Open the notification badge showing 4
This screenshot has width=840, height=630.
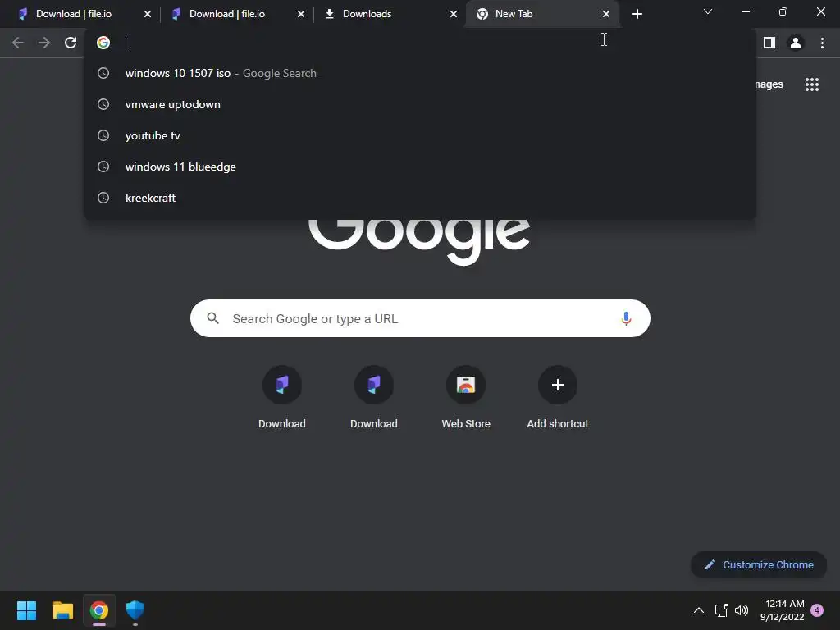(817, 610)
